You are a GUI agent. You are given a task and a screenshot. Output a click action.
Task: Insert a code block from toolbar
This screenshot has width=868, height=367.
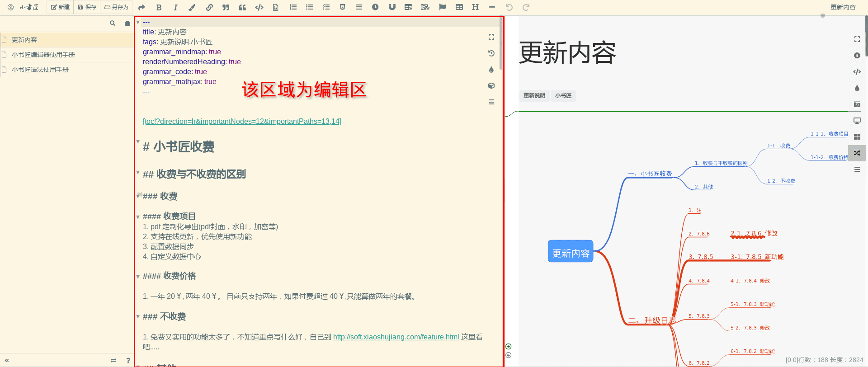(x=259, y=7)
